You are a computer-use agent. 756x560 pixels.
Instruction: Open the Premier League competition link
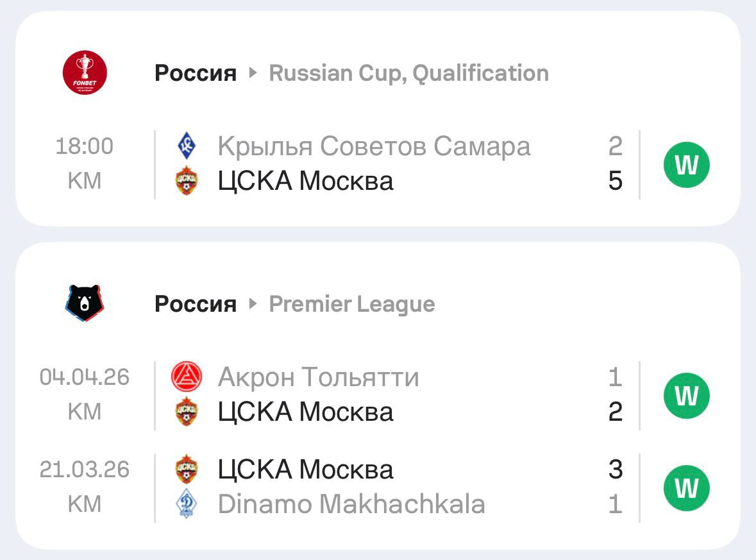pyautogui.click(x=351, y=304)
